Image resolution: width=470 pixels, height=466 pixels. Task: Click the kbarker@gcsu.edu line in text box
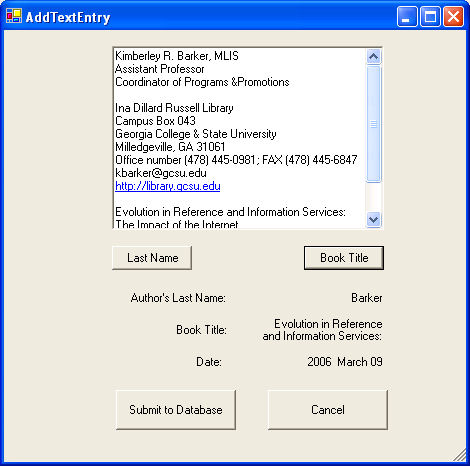[161, 173]
